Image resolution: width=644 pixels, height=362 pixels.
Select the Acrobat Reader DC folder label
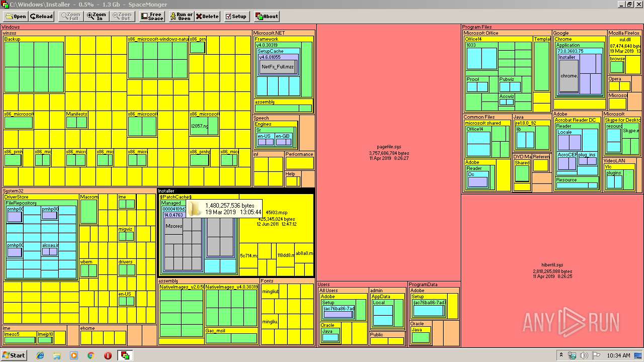coord(575,120)
